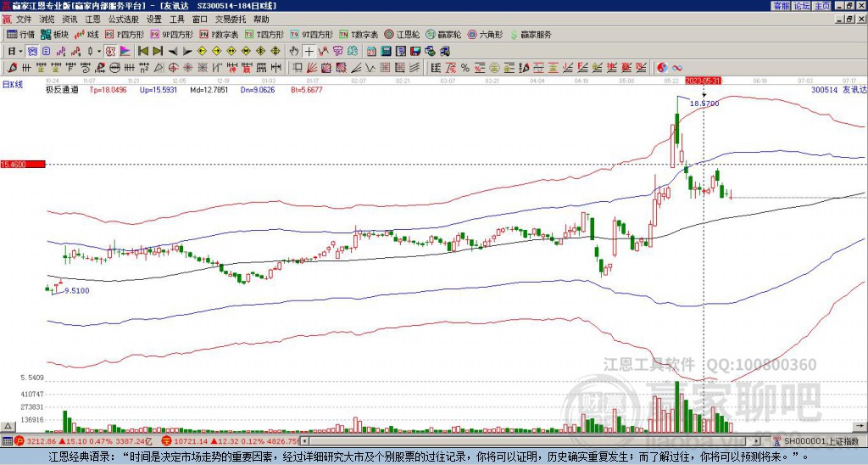
Task: Click the SH000001 上证指数 status entry
Action: coord(821,441)
